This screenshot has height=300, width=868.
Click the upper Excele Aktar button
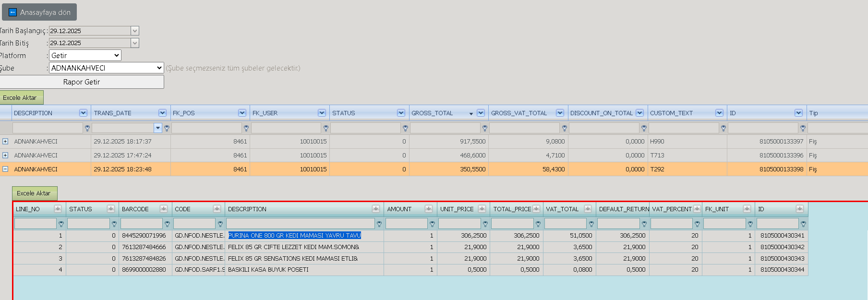[x=20, y=97]
